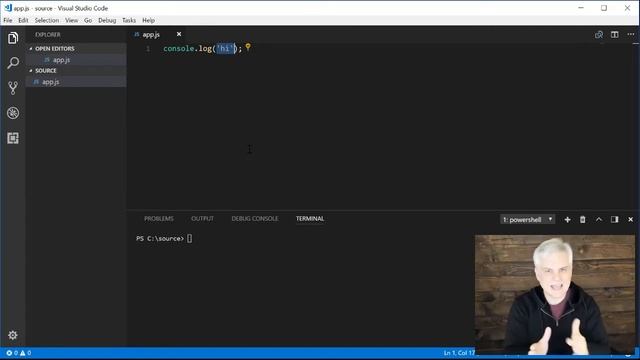Viewport: 640px width, 360px height.
Task: Collapse the Open Editors section
Action: point(31,49)
